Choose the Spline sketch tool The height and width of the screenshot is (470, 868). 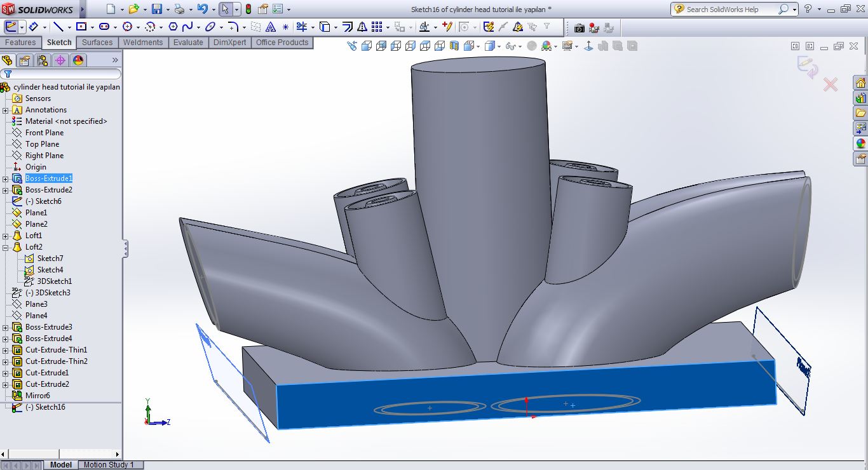coord(187,27)
